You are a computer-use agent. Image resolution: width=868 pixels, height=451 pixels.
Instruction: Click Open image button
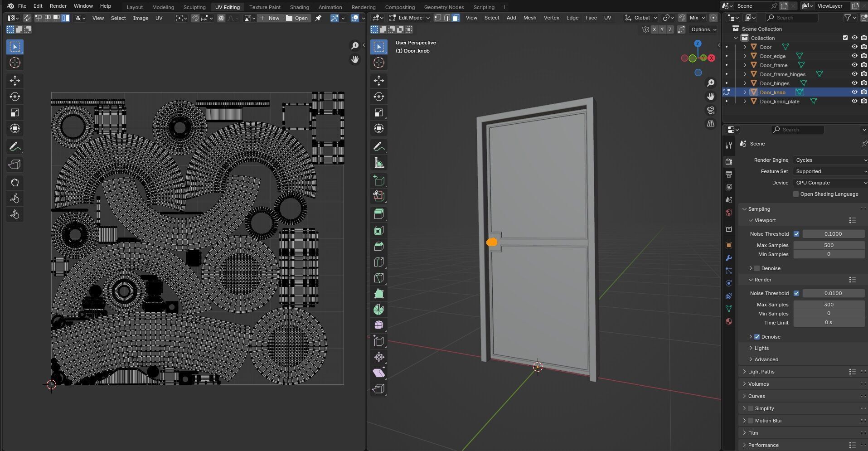pyautogui.click(x=297, y=18)
